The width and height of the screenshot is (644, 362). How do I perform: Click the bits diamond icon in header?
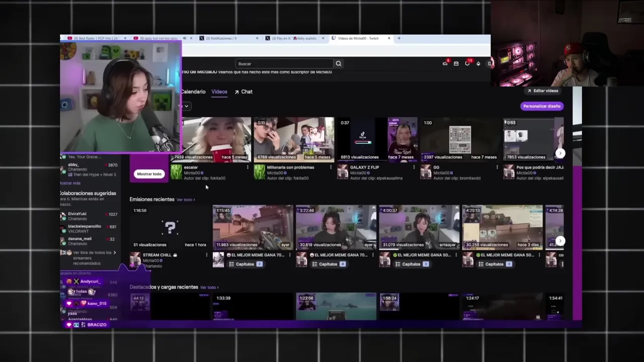[478, 63]
